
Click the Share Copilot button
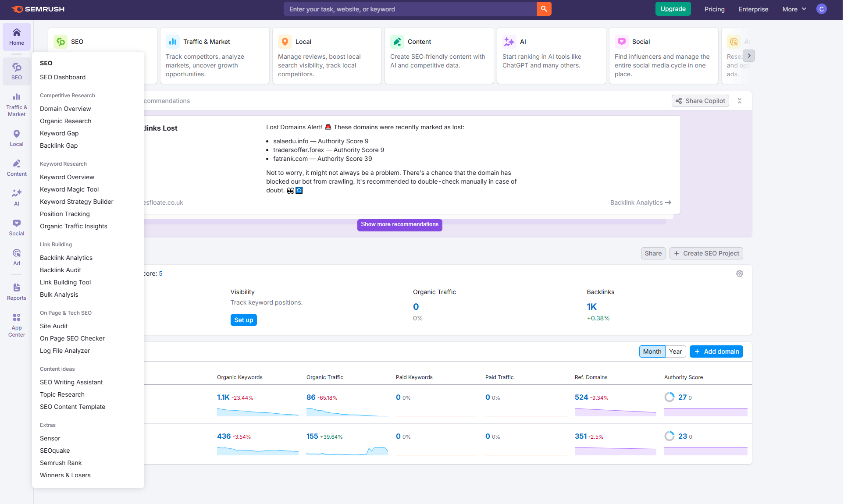coord(700,101)
